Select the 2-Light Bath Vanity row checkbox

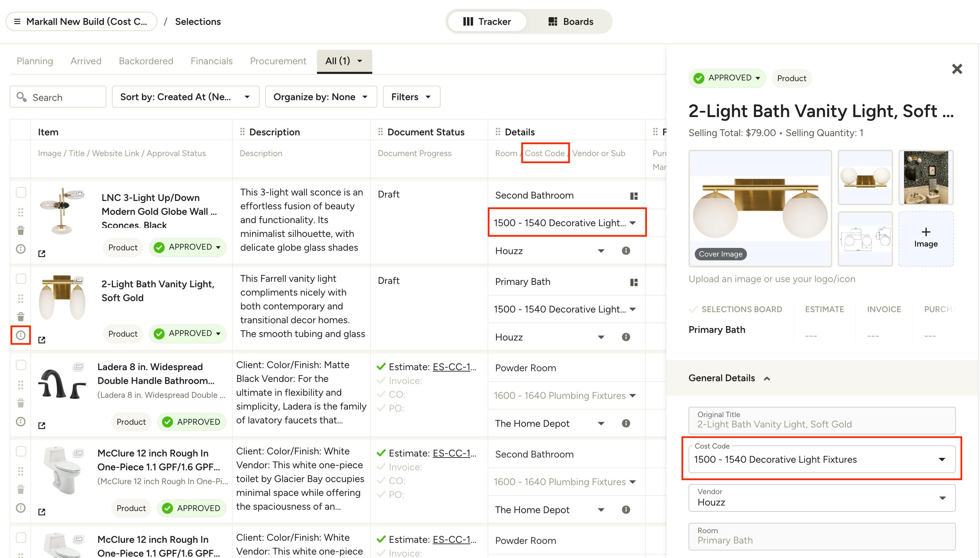coord(21,279)
